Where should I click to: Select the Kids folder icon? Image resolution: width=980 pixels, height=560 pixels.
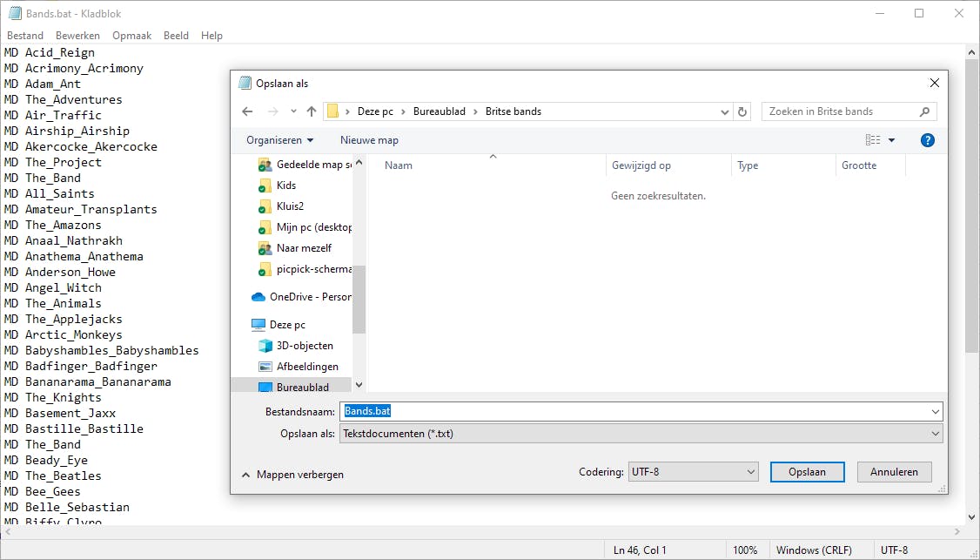tap(265, 186)
